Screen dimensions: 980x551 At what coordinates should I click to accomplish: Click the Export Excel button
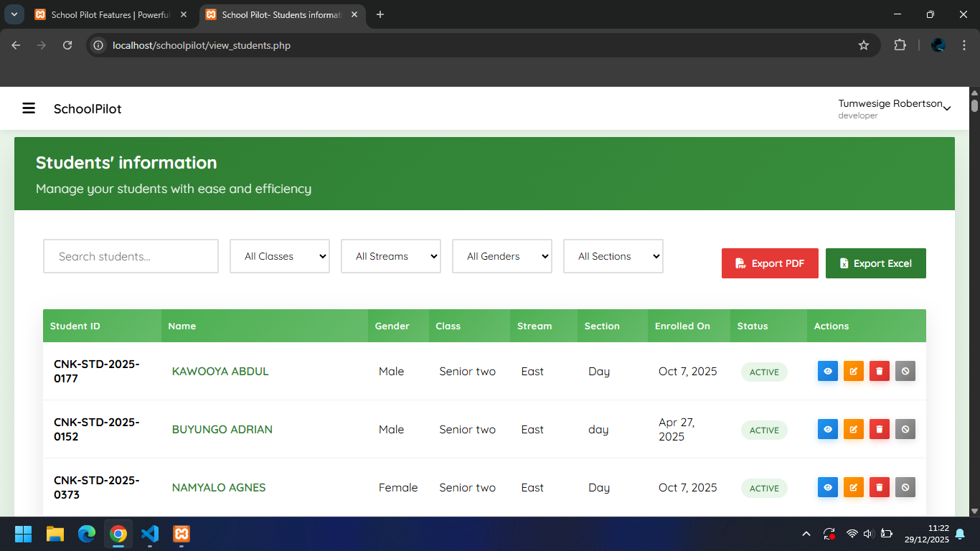pos(875,263)
